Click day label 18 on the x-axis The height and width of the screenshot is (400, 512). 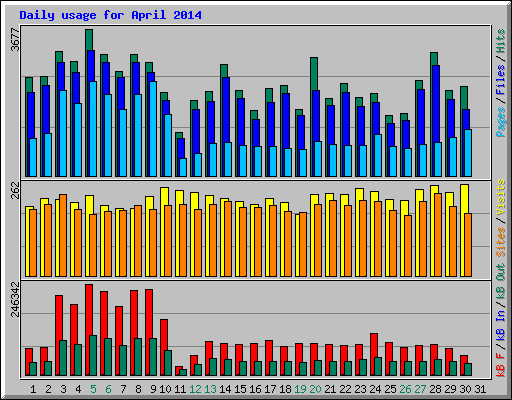point(285,389)
